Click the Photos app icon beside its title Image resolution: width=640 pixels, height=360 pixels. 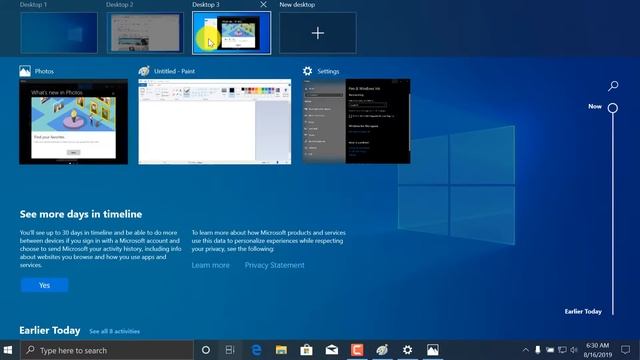[x=25, y=71]
